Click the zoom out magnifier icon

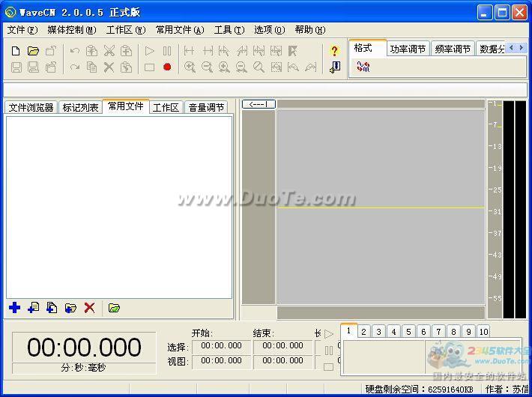click(x=207, y=67)
